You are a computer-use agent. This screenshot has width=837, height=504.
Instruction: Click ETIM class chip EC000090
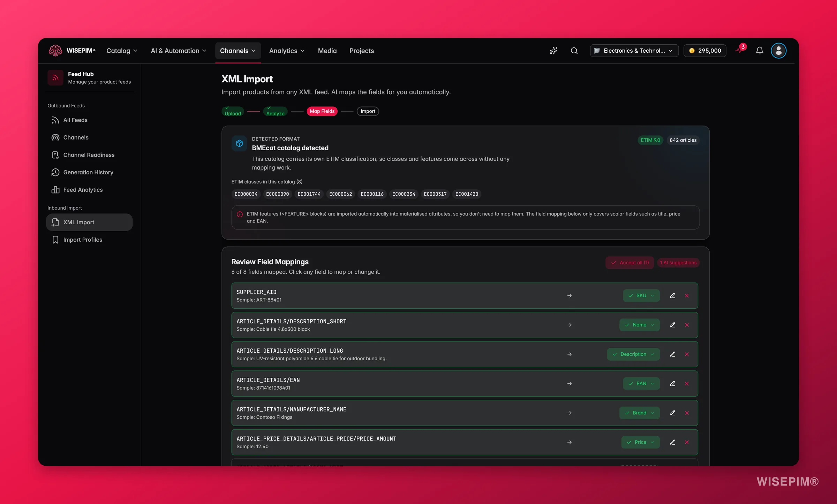tap(277, 194)
